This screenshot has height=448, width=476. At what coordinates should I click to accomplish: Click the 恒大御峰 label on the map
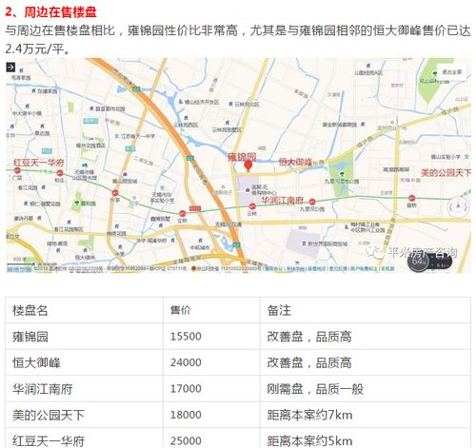point(295,162)
